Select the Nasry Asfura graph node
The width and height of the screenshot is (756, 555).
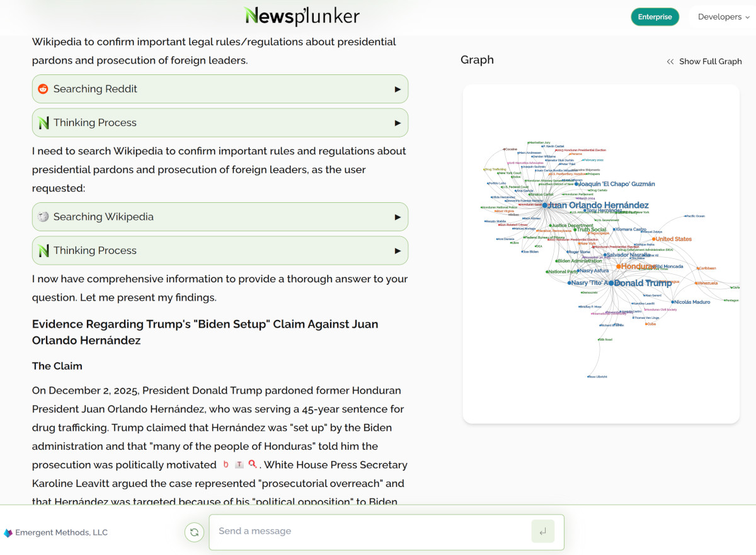[577, 271]
